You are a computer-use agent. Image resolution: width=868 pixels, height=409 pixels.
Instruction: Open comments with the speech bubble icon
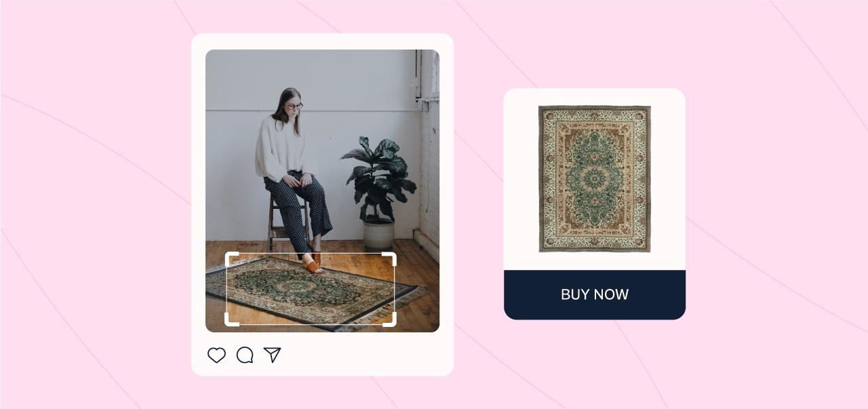245,355
